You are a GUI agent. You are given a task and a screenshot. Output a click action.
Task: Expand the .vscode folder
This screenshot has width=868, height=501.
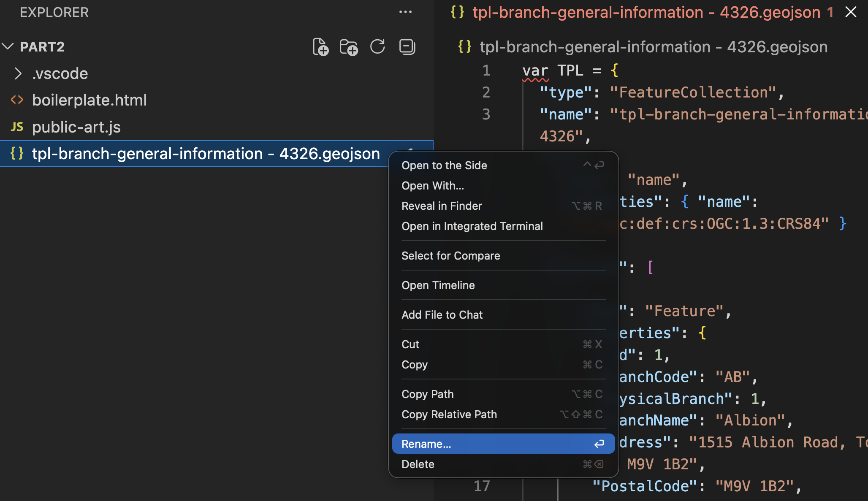(x=17, y=73)
